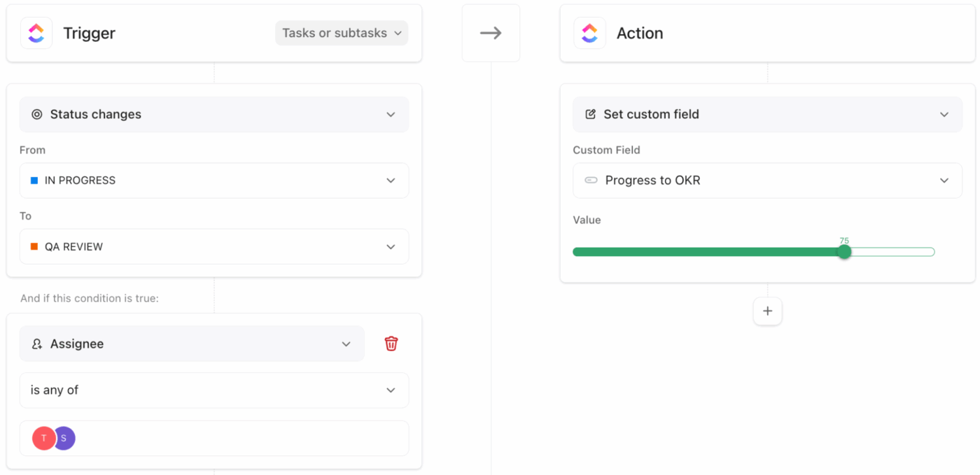Screen dimensions: 980x475
Task: Click the edit icon on Set custom field
Action: 590,114
